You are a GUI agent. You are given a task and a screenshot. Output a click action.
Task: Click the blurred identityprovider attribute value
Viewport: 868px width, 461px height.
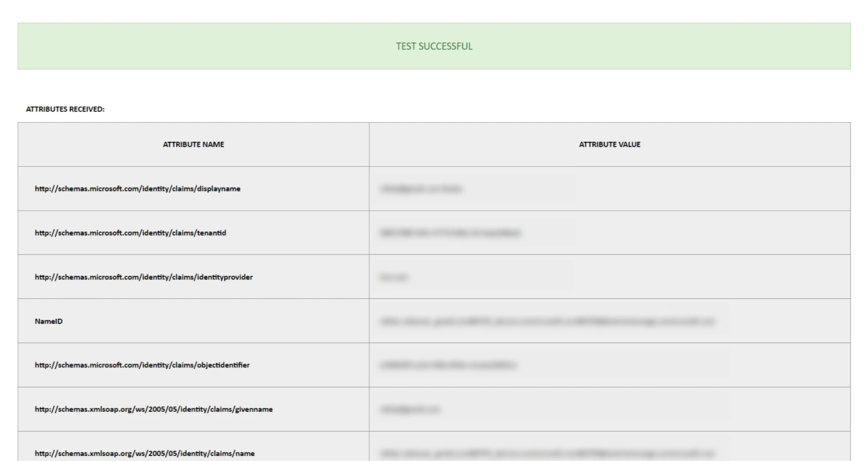[x=394, y=277]
